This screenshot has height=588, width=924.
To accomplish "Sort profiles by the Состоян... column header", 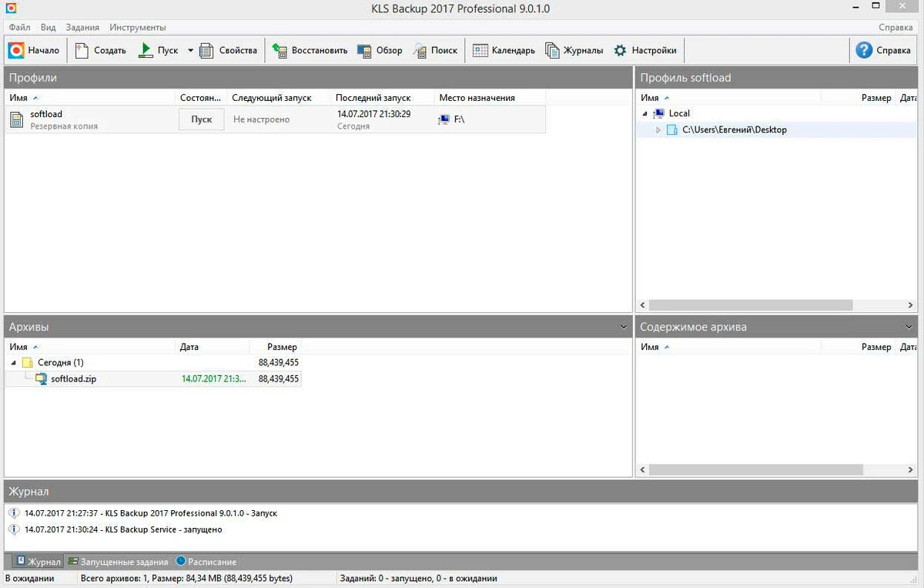I will [x=201, y=98].
